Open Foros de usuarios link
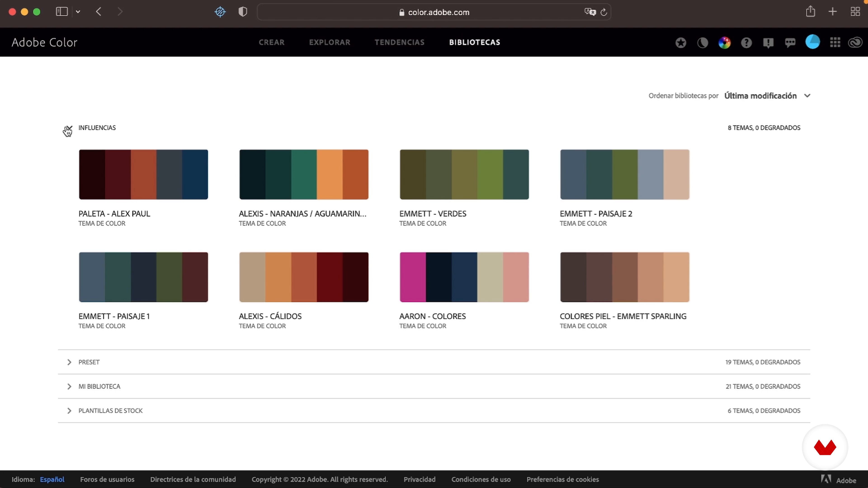Viewport: 868px width, 488px height. [x=107, y=479]
